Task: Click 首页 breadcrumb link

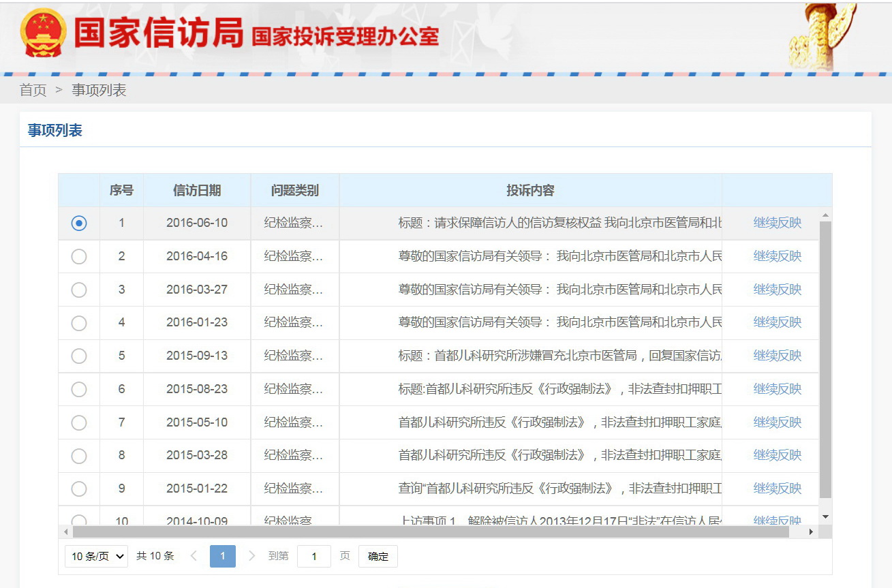Action: [x=33, y=90]
